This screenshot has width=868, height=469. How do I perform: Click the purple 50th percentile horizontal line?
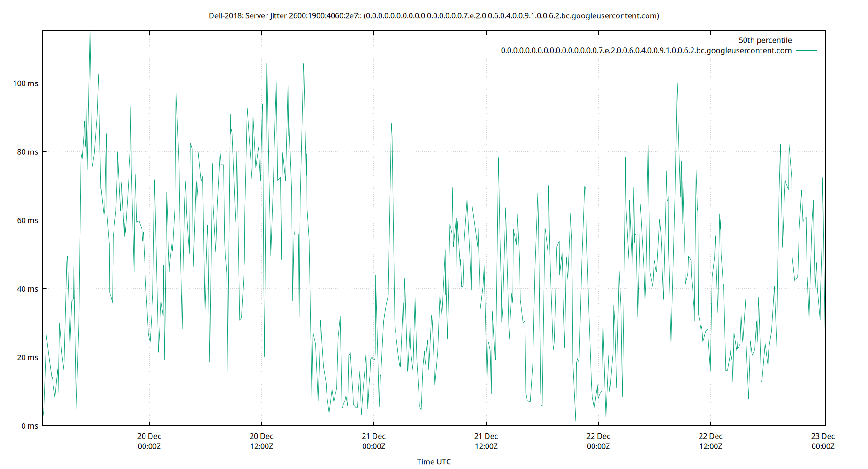(422, 277)
